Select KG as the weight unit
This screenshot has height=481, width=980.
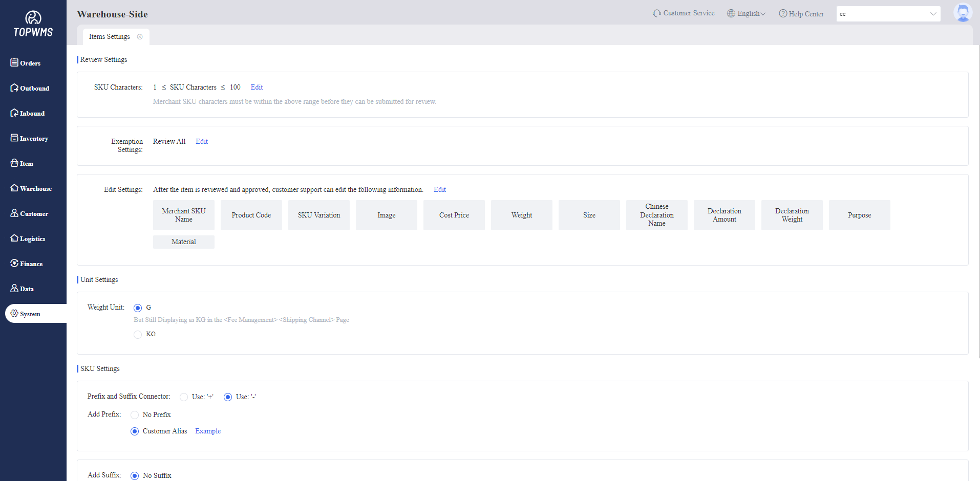138,335
